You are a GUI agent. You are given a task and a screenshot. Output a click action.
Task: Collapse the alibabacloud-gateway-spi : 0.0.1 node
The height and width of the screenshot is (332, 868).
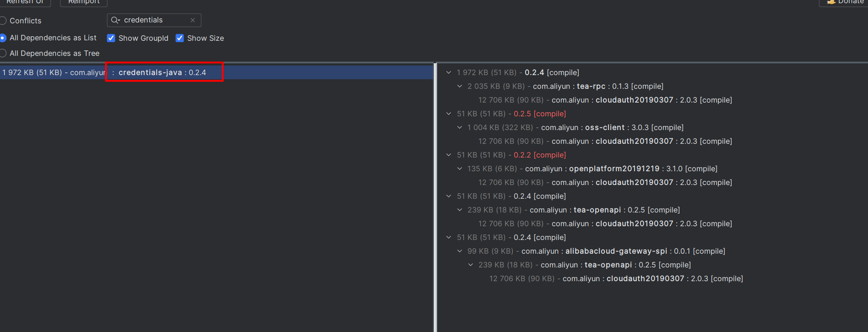(x=460, y=251)
